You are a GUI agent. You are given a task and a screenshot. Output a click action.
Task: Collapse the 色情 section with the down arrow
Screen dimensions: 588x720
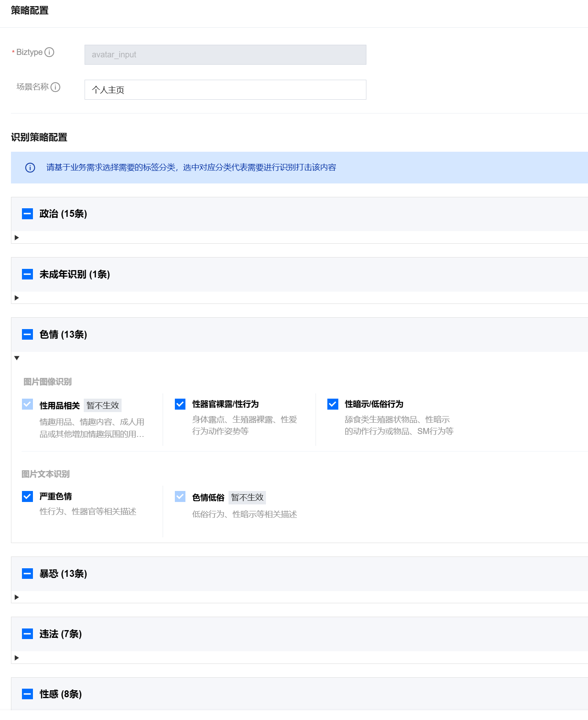point(17,358)
